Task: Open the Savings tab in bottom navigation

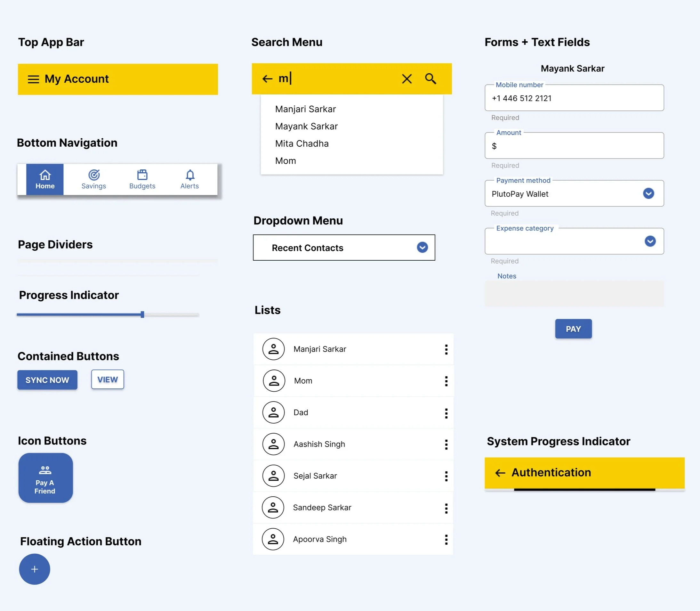Action: click(x=94, y=179)
